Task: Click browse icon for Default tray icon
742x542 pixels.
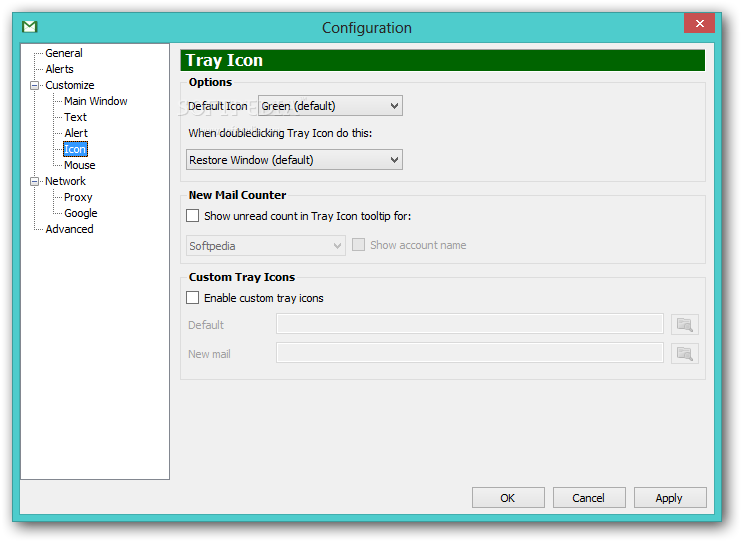Action: [685, 325]
